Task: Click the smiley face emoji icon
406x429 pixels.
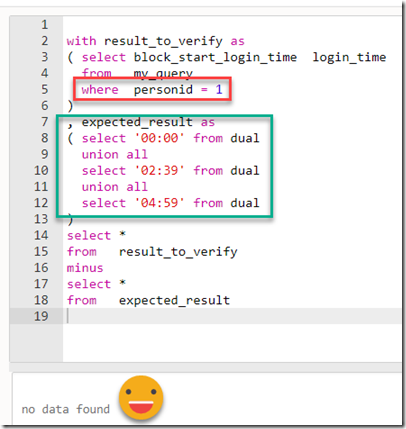Action: [x=141, y=398]
